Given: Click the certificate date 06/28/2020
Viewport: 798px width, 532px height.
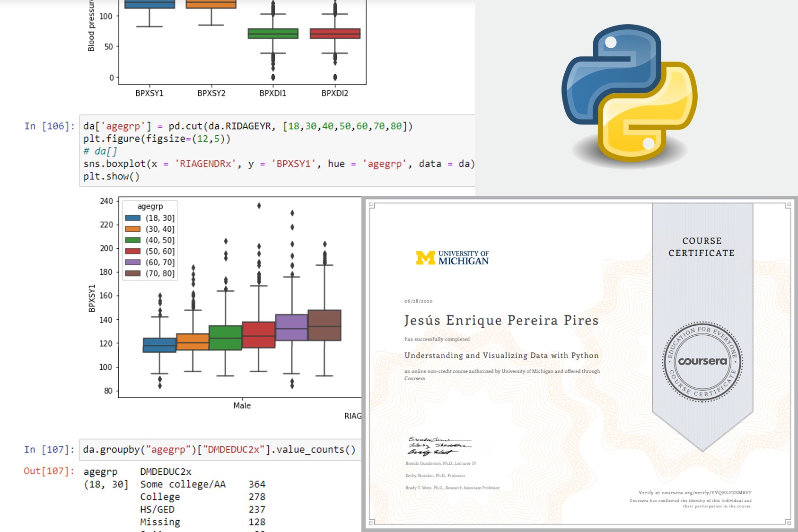Looking at the screenshot, I should (418, 301).
